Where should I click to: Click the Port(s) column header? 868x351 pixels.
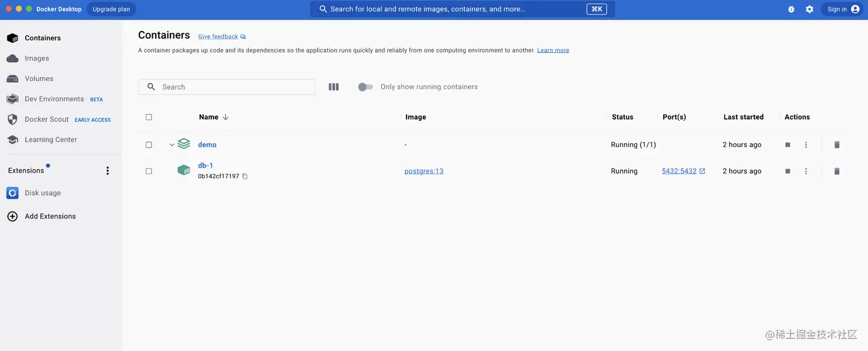[x=674, y=117]
